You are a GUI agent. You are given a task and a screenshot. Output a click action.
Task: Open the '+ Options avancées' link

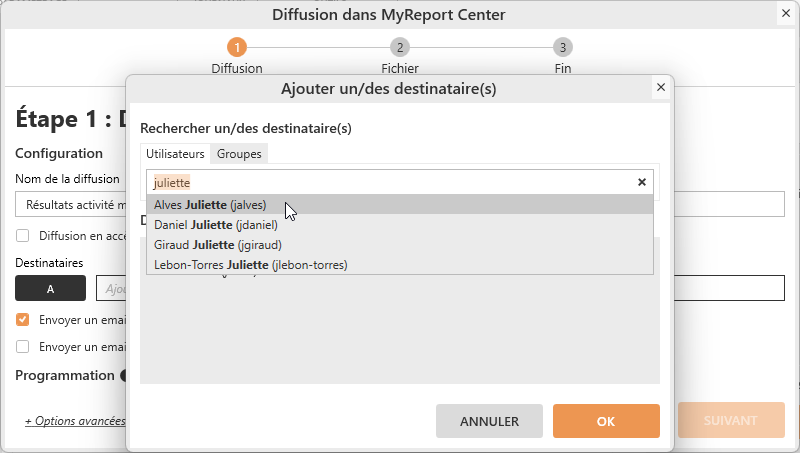[75, 421]
